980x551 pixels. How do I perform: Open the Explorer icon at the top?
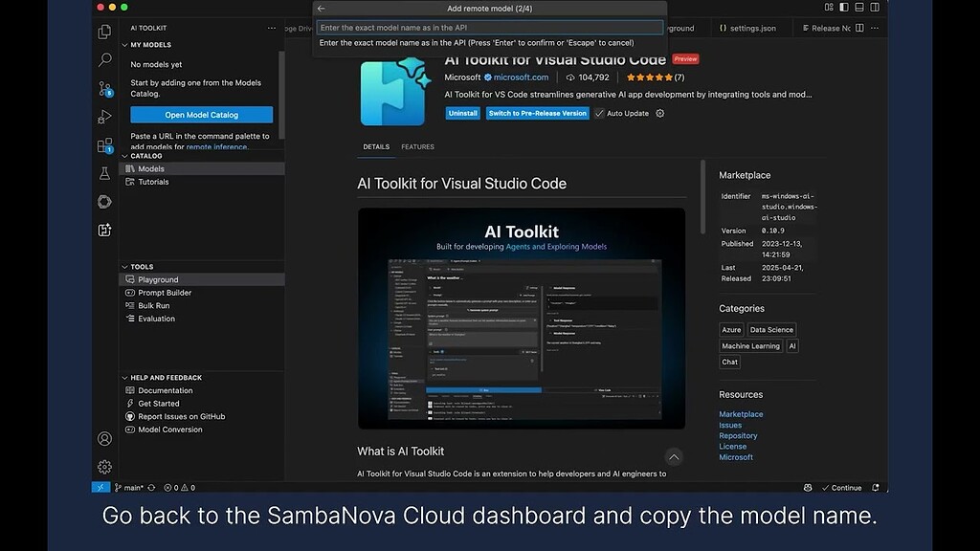click(x=103, y=31)
